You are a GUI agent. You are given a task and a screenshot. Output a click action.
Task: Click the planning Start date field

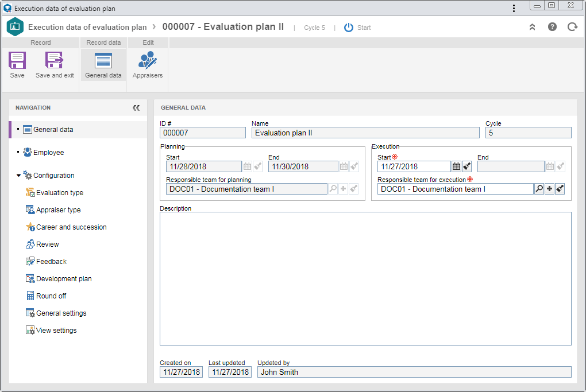tap(204, 166)
